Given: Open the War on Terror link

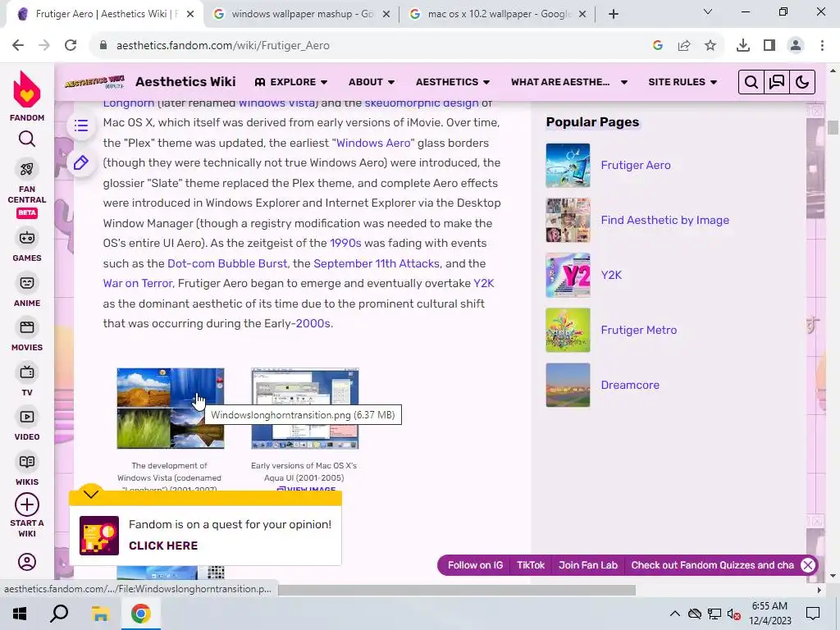Looking at the screenshot, I should tap(138, 283).
